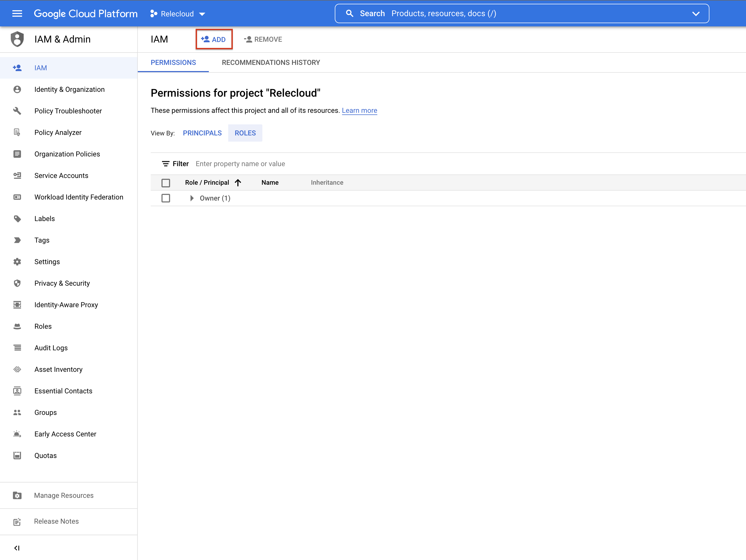Click the Privacy & Security shield icon
Viewport: 746px width, 560px height.
(x=17, y=283)
